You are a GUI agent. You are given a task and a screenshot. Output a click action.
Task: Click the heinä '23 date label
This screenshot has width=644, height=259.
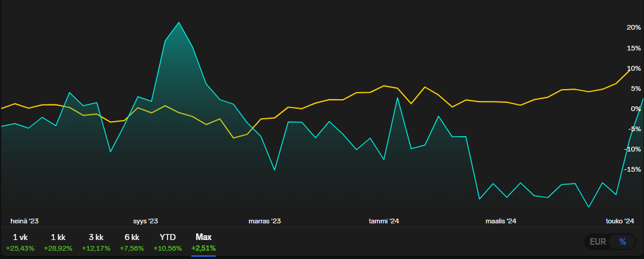[24, 221]
